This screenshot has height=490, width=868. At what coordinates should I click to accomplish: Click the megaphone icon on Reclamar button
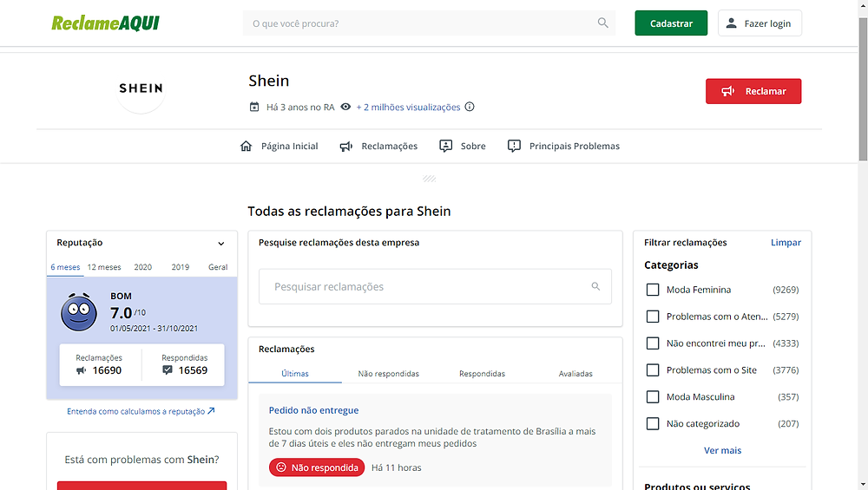728,91
